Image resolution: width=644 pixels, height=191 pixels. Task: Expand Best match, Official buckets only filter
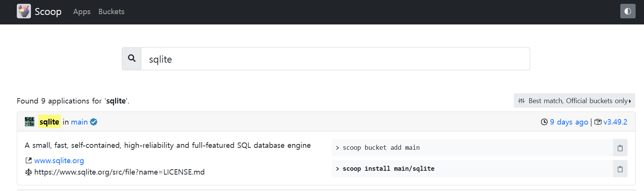[574, 100]
